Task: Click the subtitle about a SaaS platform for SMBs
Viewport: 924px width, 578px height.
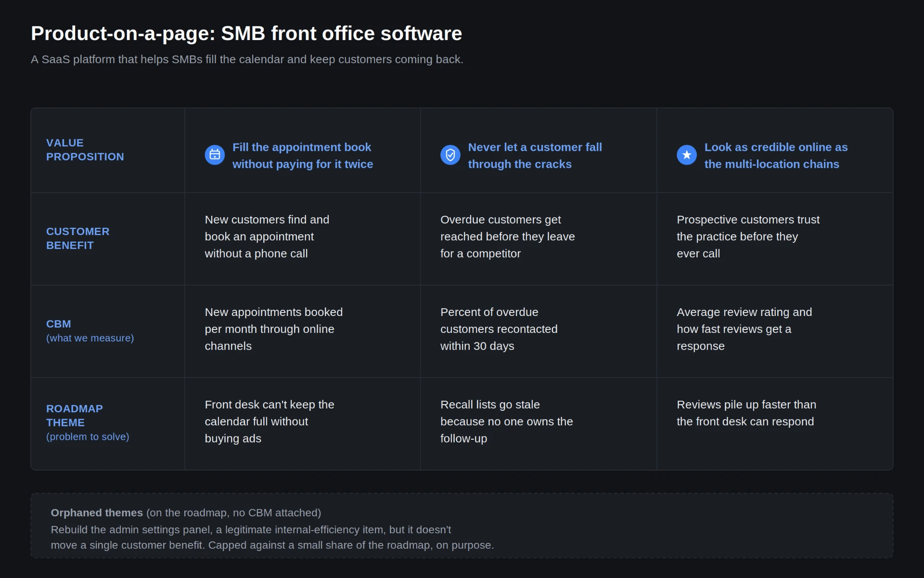Action: click(x=247, y=59)
